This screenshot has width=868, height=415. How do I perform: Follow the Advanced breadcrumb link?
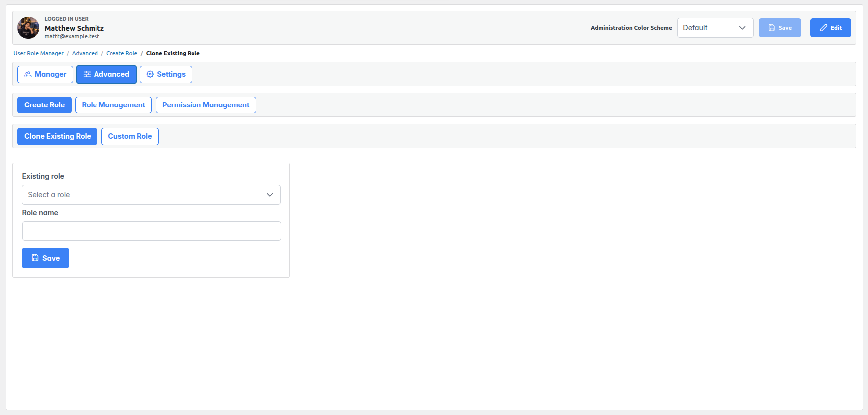tap(85, 53)
